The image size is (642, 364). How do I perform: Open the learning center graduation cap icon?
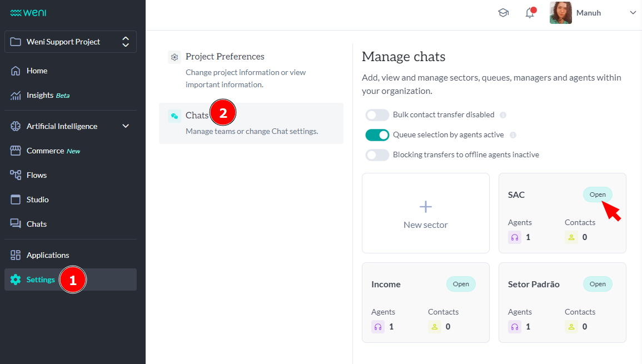click(503, 12)
